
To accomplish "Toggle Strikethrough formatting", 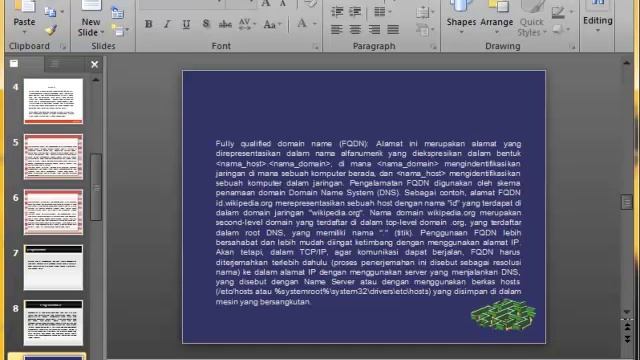I will (225, 24).
